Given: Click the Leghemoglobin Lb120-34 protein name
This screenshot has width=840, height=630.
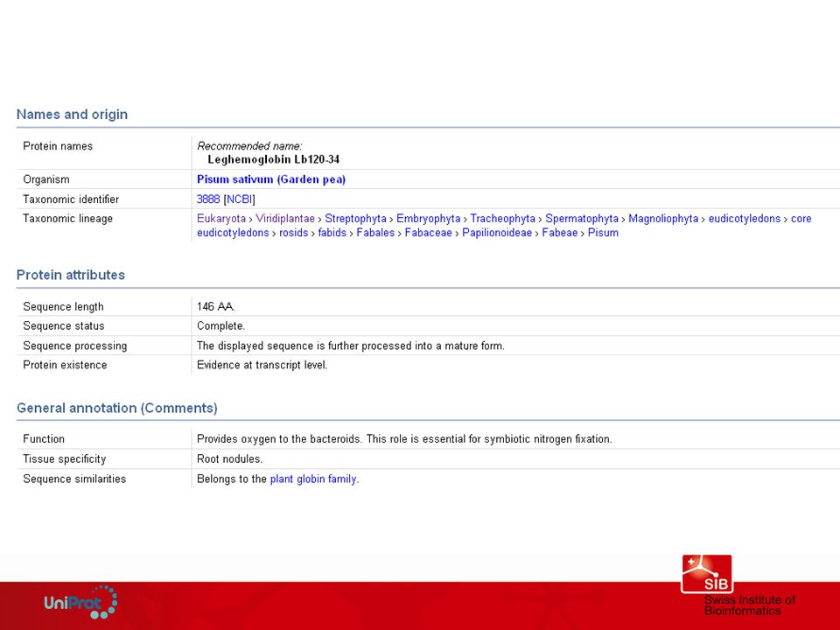Looking at the screenshot, I should 274,159.
